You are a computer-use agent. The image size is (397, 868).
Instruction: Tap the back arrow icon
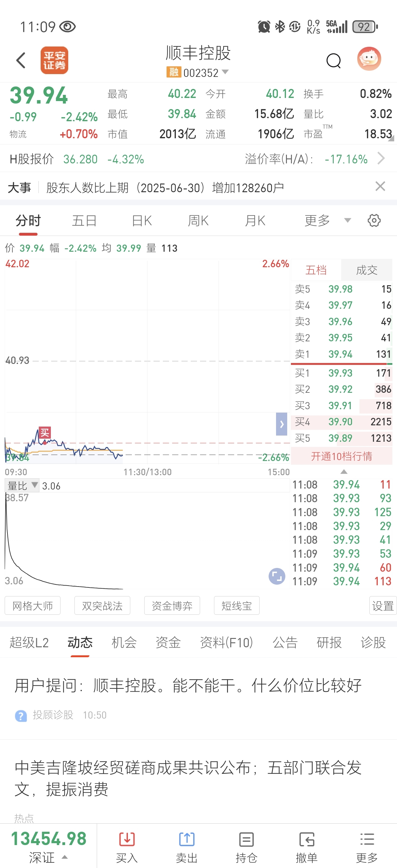21,60
